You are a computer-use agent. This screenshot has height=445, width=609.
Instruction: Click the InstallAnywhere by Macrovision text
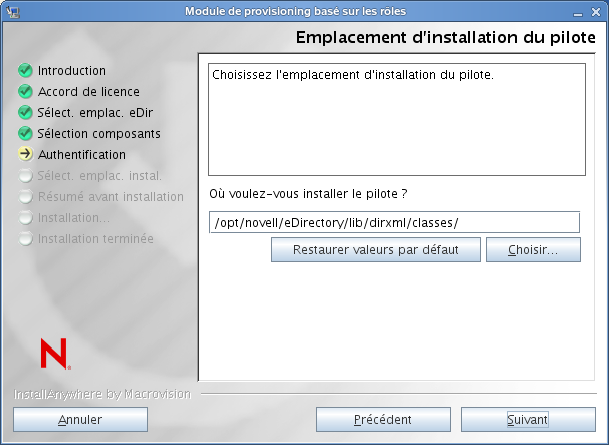click(x=103, y=394)
